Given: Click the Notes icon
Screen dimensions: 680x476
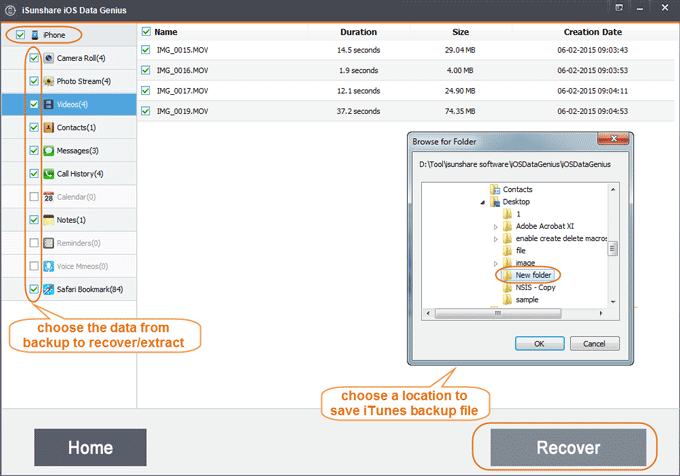Looking at the screenshot, I should 49,220.
